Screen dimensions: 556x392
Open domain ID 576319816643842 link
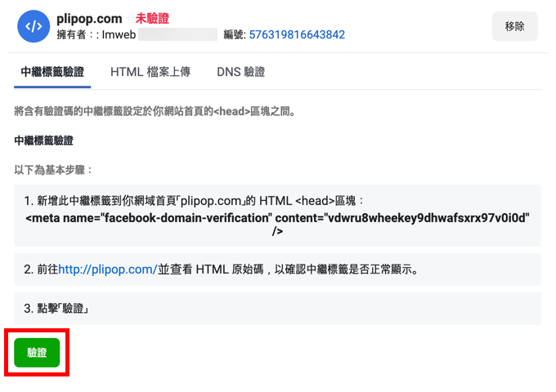[x=297, y=34]
